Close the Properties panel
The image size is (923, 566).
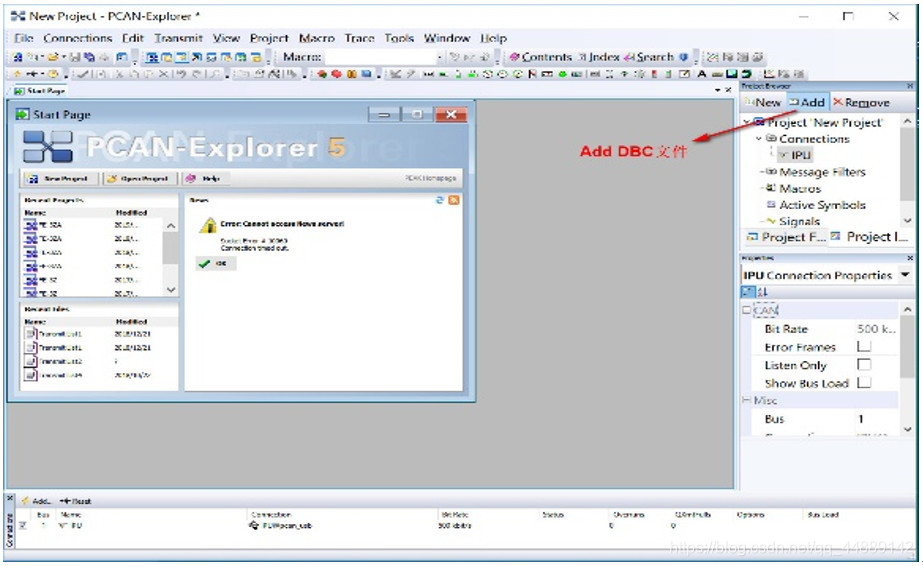(x=910, y=258)
